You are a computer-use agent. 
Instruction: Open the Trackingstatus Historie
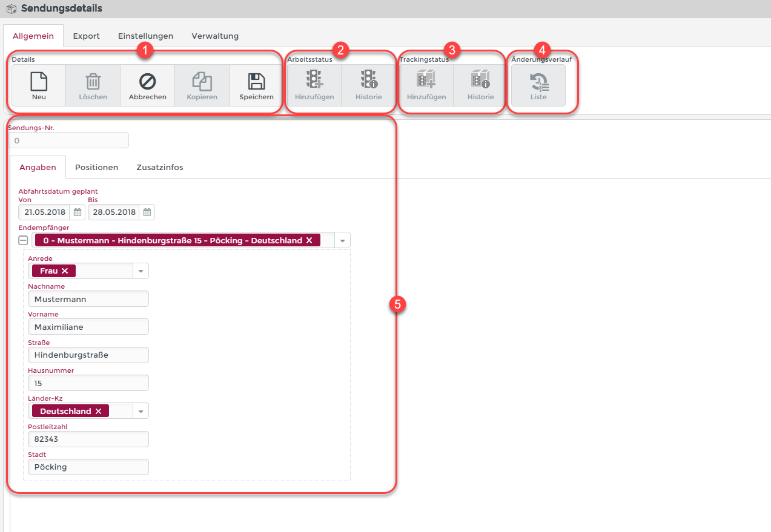coord(481,85)
